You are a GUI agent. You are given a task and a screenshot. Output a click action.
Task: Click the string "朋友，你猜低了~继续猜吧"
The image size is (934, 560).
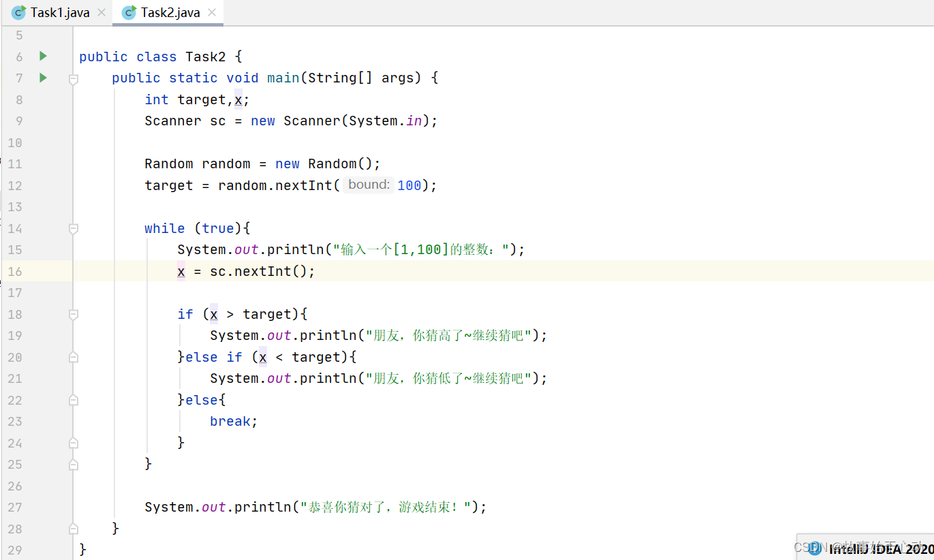tap(449, 378)
